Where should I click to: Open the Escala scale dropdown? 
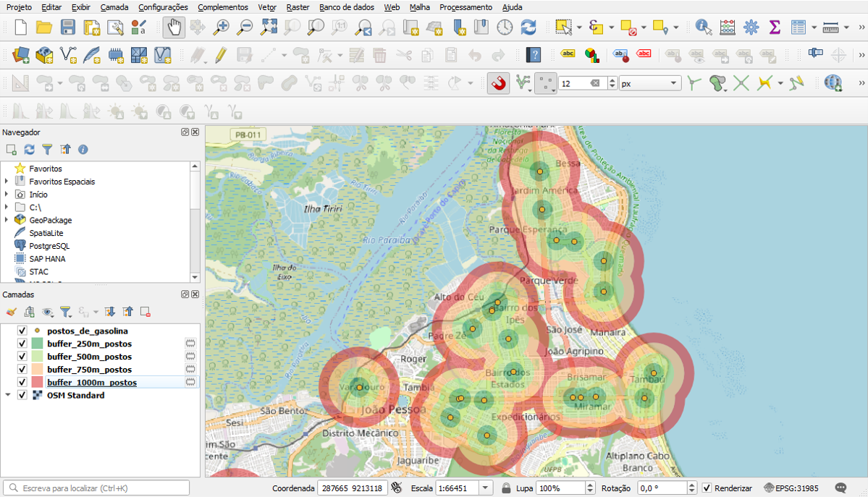485,488
